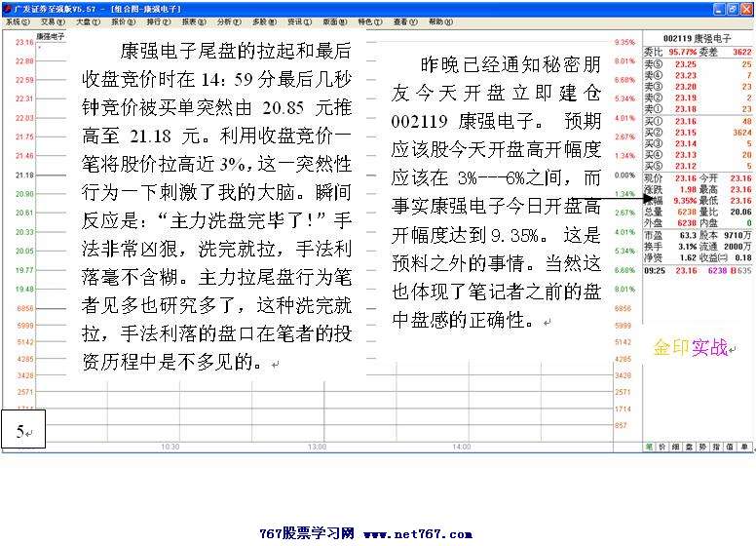Viewport: 756px width, 546px height.
Task: Click the 康强电子 label above the chart
Action: click(50, 35)
